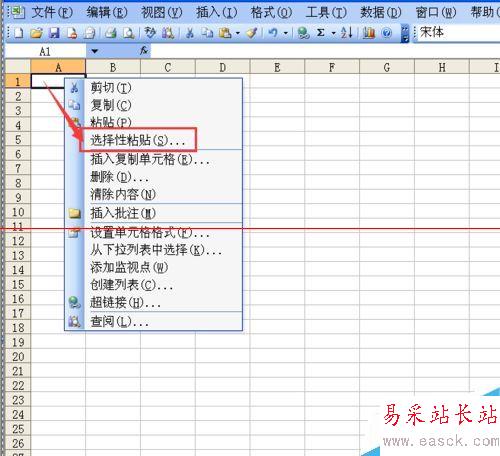Click the Excel document icon in menu bar

click(17, 12)
